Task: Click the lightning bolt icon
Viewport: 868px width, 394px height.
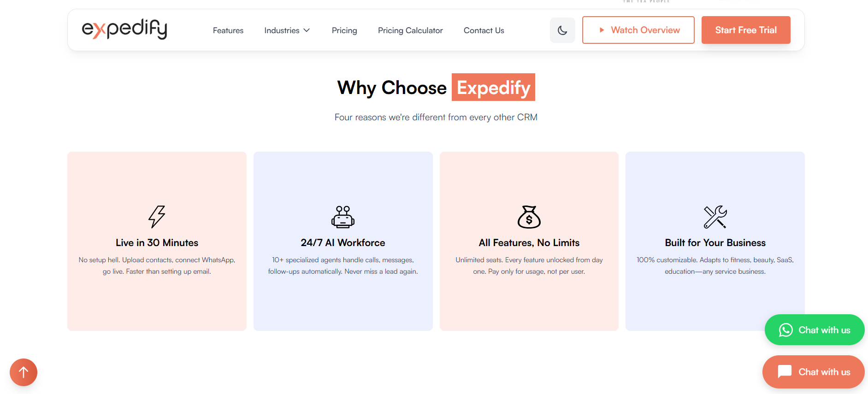Action: [157, 217]
